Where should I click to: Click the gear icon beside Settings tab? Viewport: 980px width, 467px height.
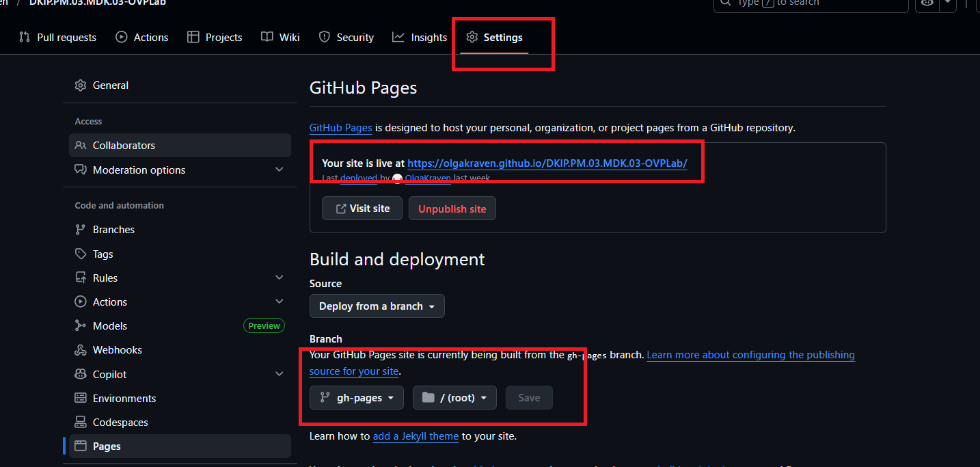tap(472, 38)
